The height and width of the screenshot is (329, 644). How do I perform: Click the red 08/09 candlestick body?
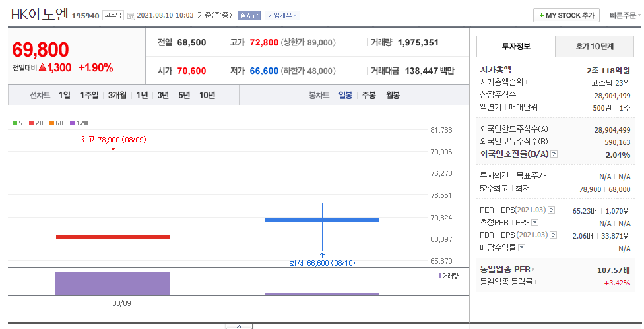[113, 237]
